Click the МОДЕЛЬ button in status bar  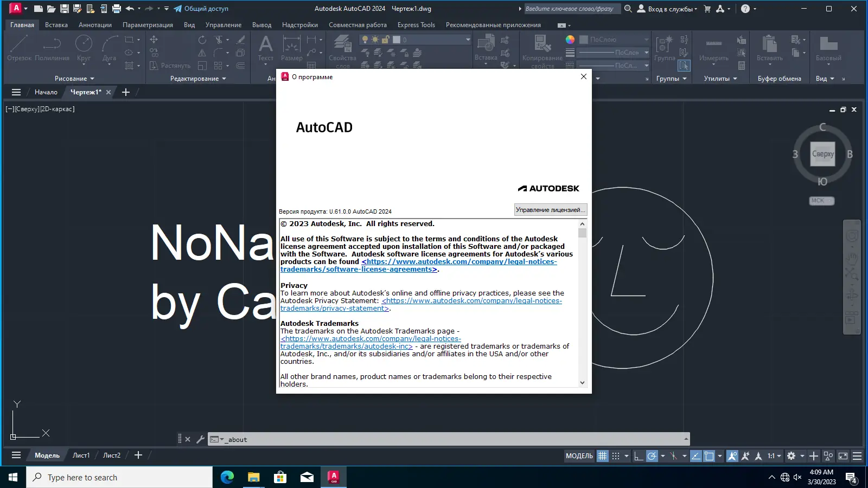[x=579, y=456]
